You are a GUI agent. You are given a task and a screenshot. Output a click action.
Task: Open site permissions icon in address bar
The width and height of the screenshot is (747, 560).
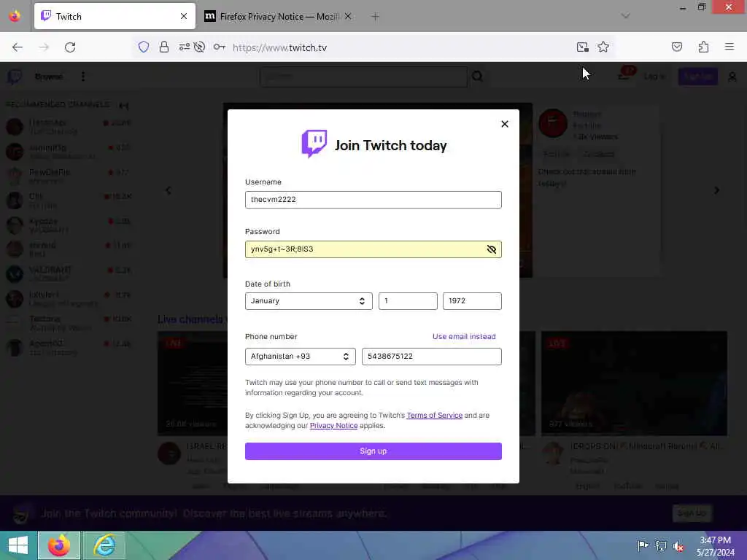[184, 47]
